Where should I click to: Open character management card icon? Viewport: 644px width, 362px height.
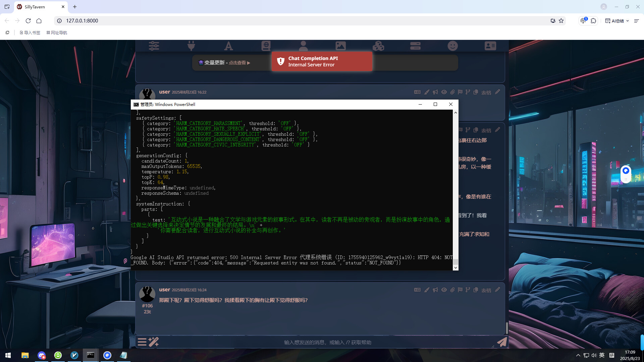click(x=490, y=46)
